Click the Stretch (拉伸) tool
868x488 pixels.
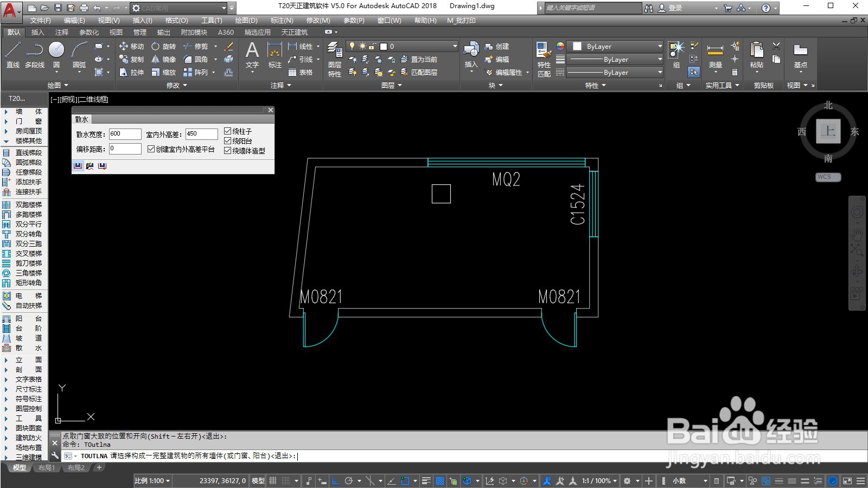131,72
